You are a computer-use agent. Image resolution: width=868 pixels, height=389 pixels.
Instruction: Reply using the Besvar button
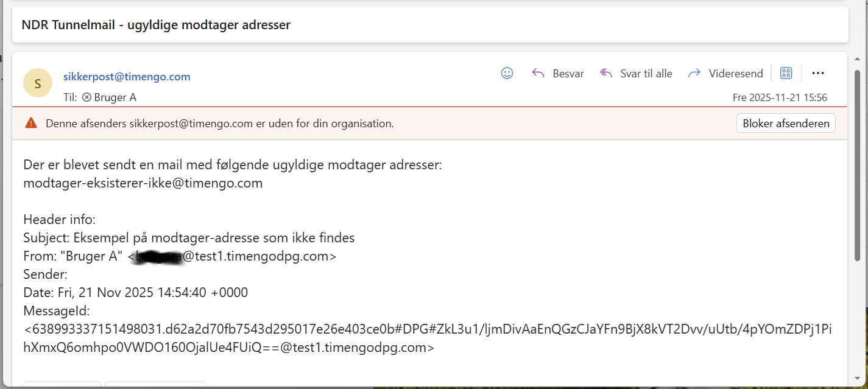tap(558, 74)
